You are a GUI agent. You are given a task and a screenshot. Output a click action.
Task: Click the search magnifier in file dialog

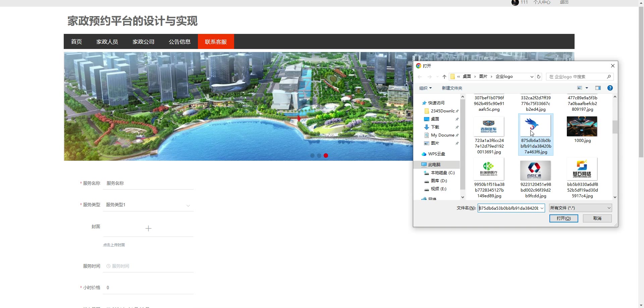[609, 77]
